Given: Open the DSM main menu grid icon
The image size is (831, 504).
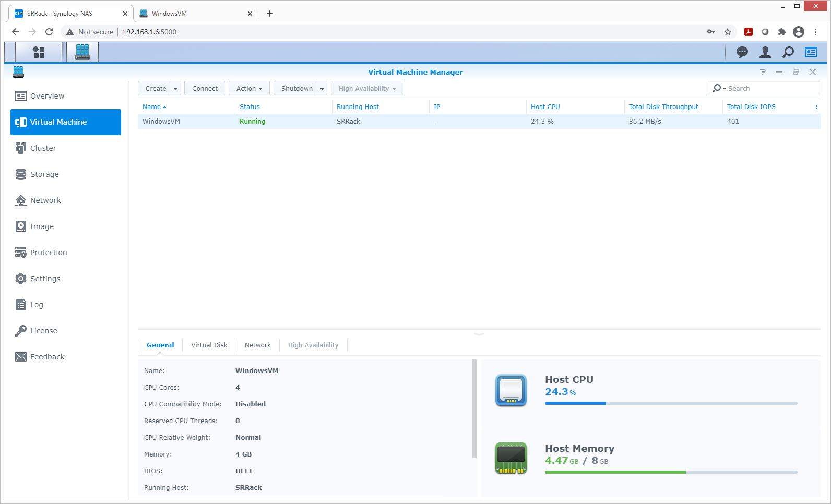Looking at the screenshot, I should click(x=39, y=52).
